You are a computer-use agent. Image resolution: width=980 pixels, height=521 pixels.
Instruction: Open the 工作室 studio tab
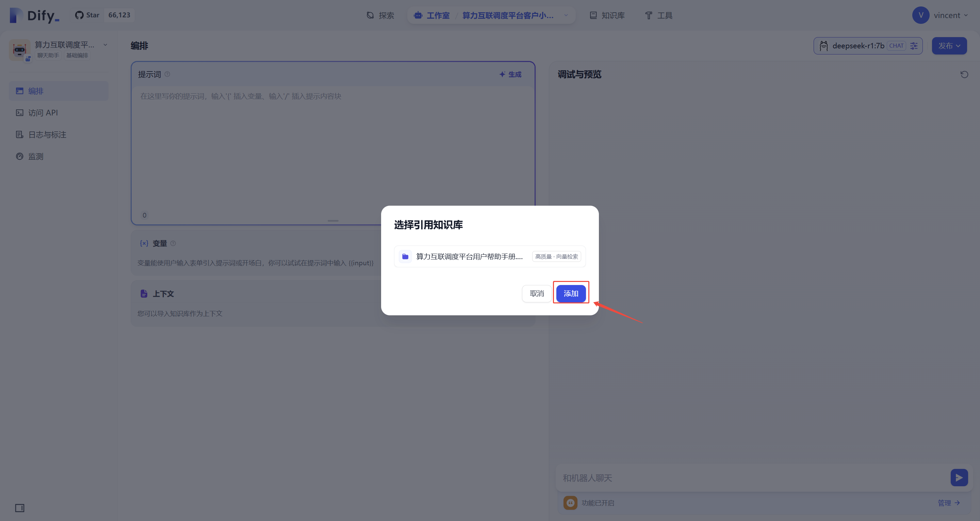pyautogui.click(x=431, y=16)
